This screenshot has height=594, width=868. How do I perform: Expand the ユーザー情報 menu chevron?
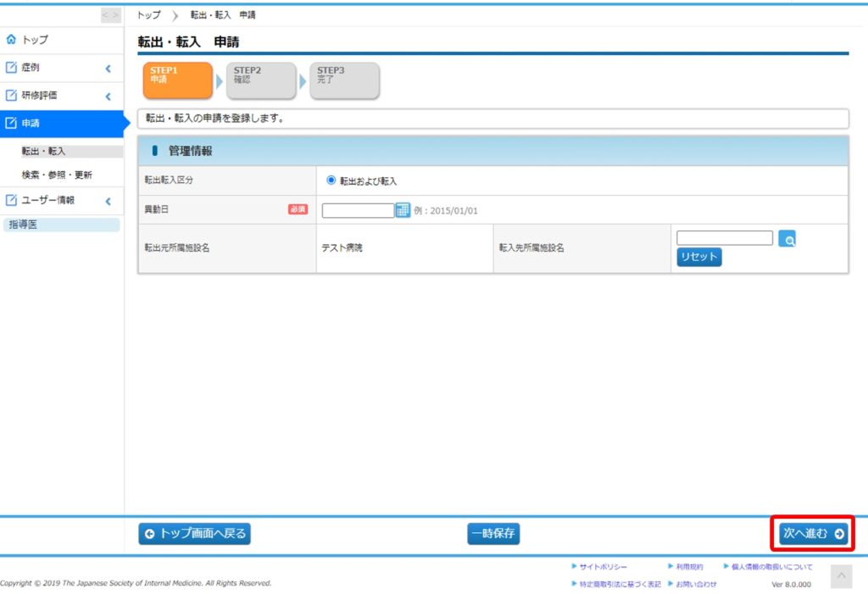[x=108, y=202]
